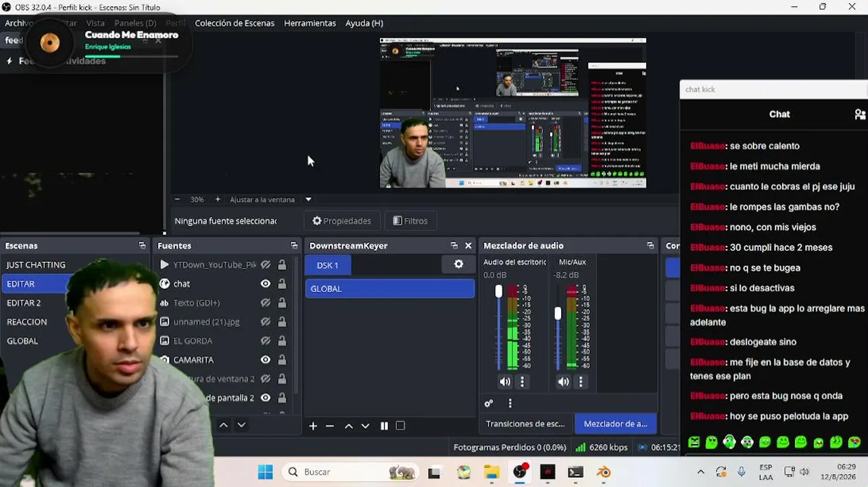Select the EDITAR 2 scene
868x487 pixels.
[24, 302]
